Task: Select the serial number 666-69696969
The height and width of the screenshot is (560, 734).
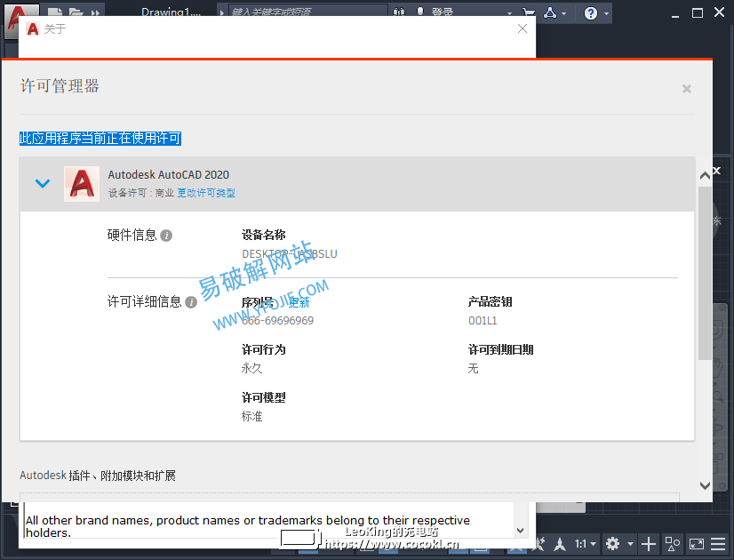Action: (277, 321)
